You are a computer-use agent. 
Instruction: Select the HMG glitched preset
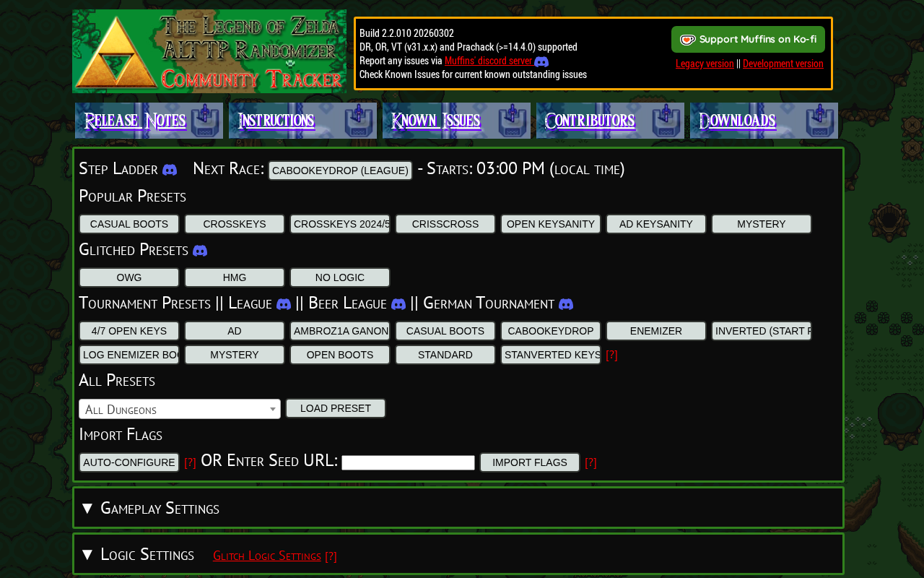pyautogui.click(x=235, y=277)
